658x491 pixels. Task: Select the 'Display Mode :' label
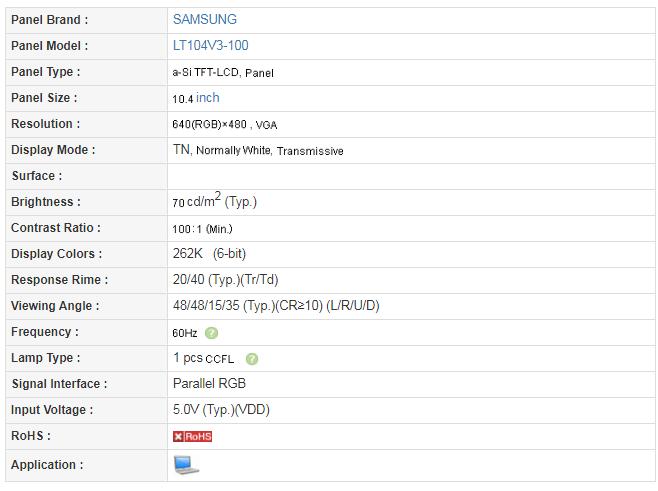click(x=53, y=150)
